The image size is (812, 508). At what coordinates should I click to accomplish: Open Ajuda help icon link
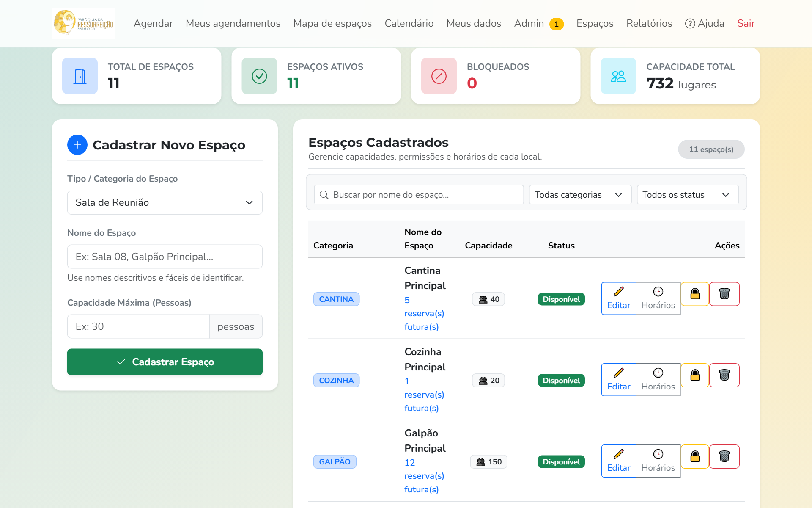click(705, 23)
